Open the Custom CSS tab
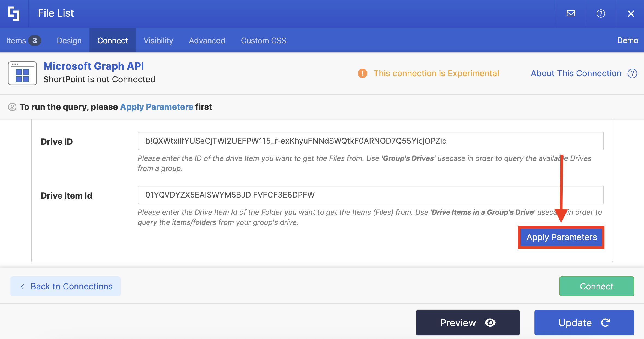 263,40
